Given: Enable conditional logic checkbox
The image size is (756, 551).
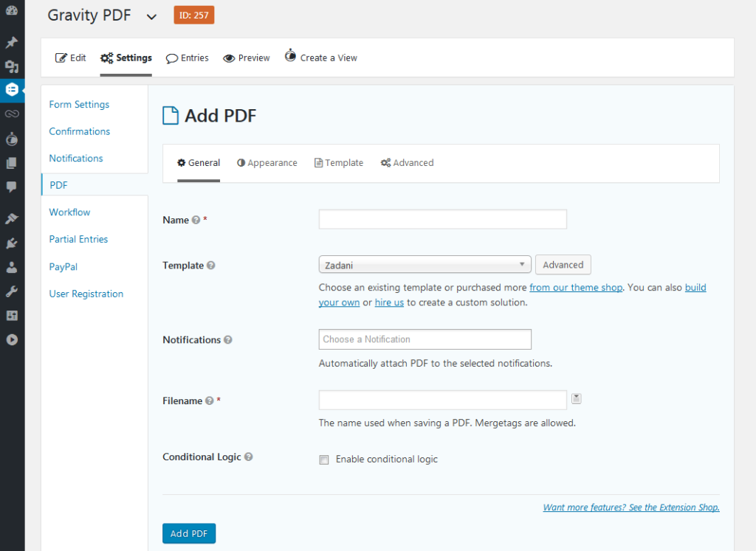Looking at the screenshot, I should tap(323, 460).
